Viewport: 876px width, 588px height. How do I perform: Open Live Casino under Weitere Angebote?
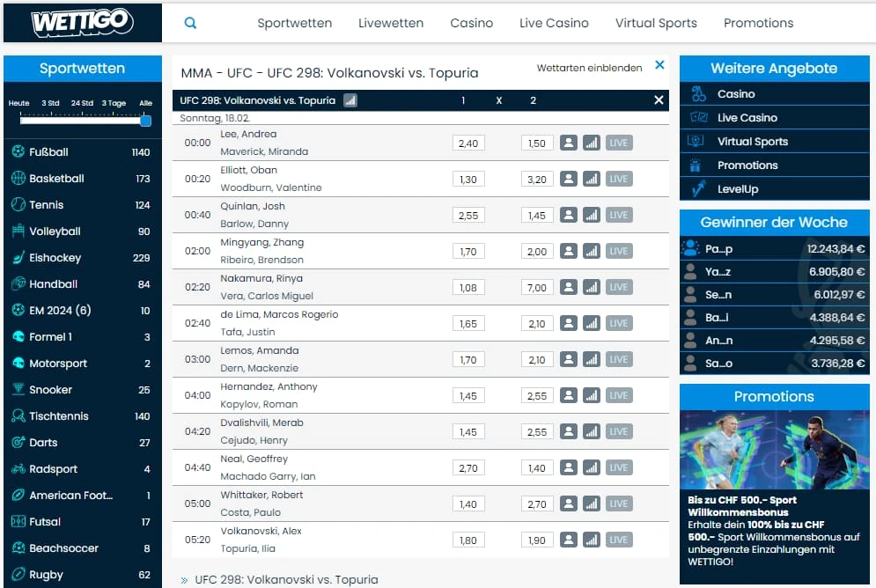775,118
